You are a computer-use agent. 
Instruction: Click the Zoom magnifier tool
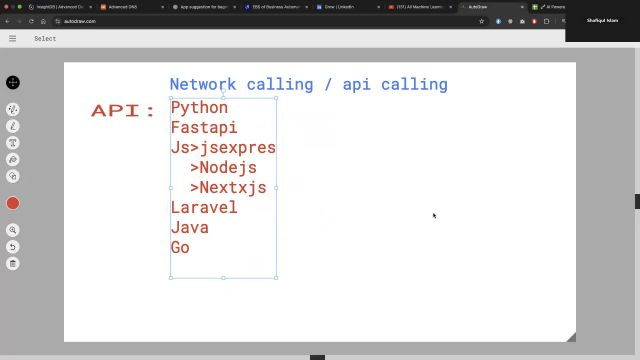pos(13,230)
